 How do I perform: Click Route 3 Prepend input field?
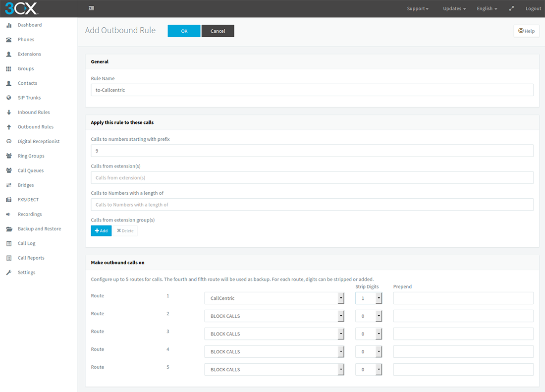click(463, 334)
